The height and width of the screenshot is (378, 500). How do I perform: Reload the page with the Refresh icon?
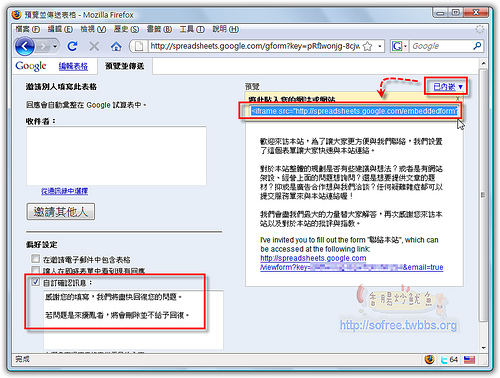click(72, 46)
